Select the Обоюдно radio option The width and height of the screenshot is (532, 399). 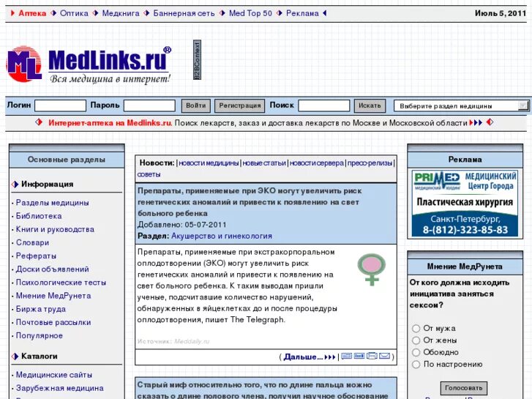416,352
